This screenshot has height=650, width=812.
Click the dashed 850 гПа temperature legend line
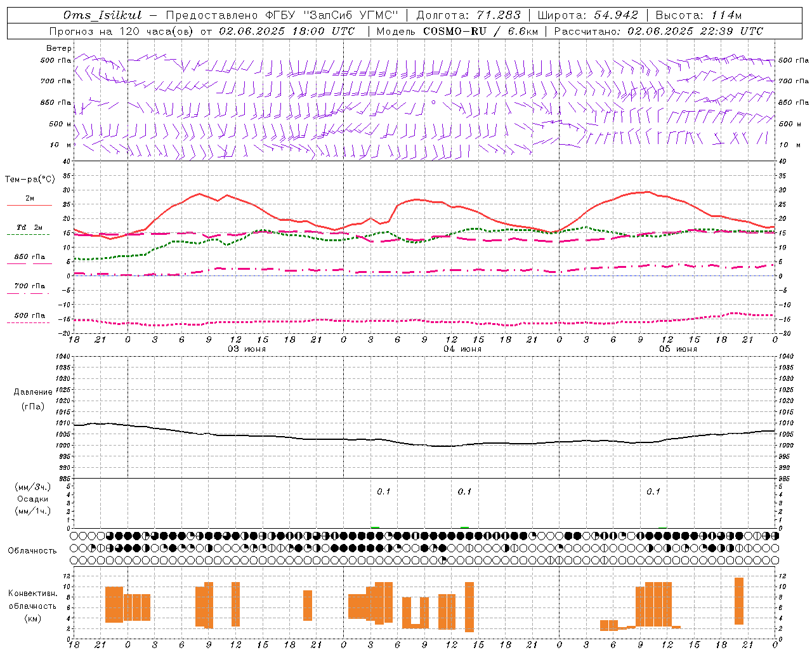(x=29, y=263)
